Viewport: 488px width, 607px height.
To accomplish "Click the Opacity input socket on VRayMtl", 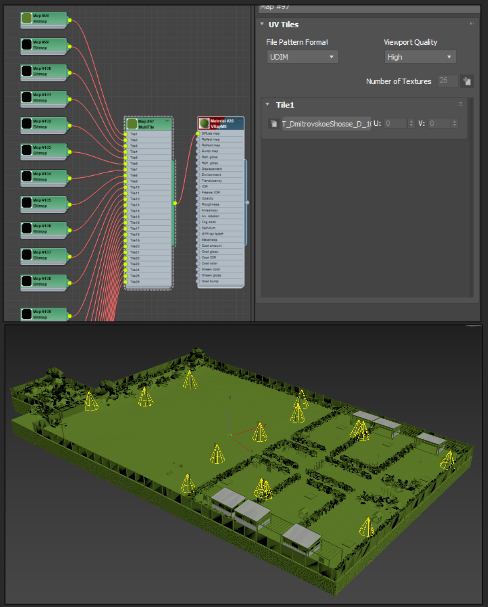I will coord(198,198).
